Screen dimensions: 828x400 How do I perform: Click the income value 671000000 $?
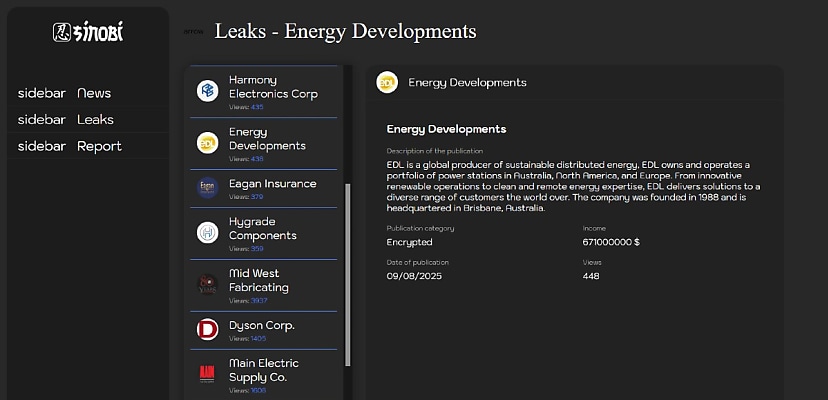611,242
